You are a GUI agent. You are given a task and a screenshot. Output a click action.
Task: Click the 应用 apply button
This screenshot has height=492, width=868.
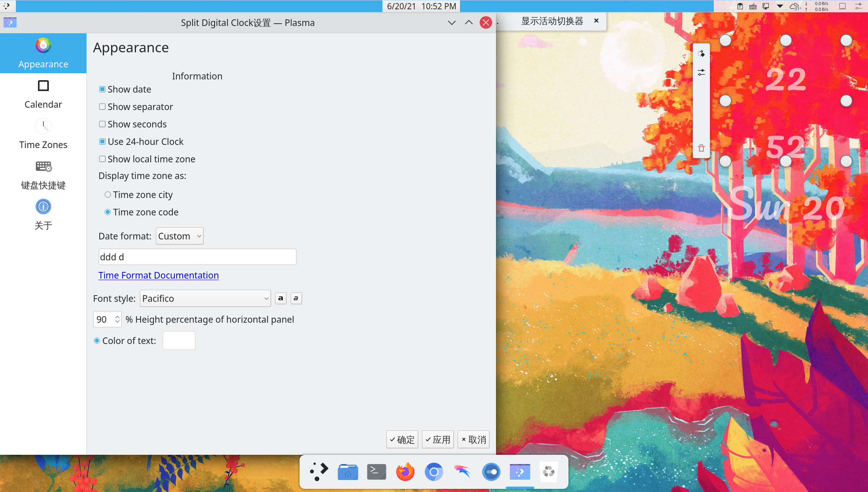(x=437, y=440)
